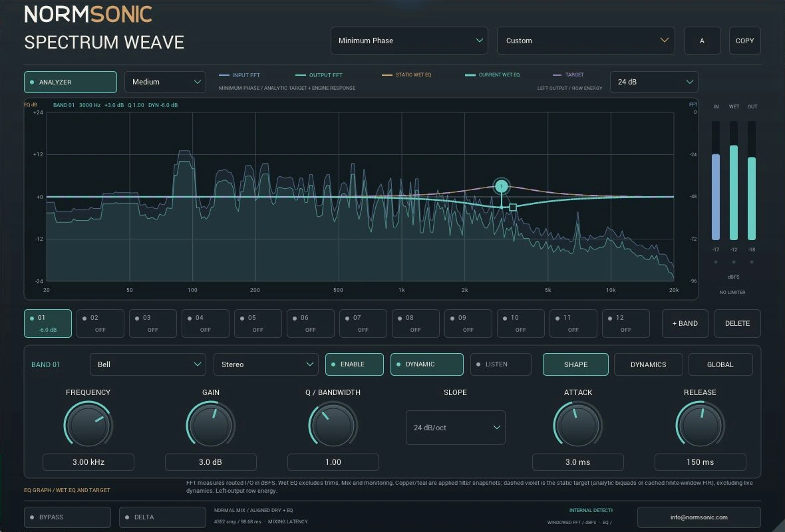Click the 1.00 Q value field
This screenshot has width=785, height=532.
pyautogui.click(x=333, y=462)
